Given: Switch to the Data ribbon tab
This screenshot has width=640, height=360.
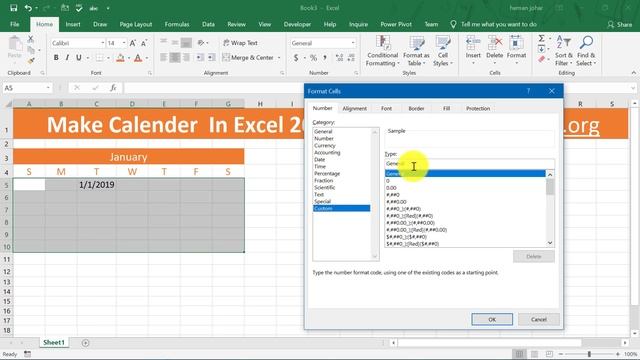Looking at the screenshot, I should 208,24.
